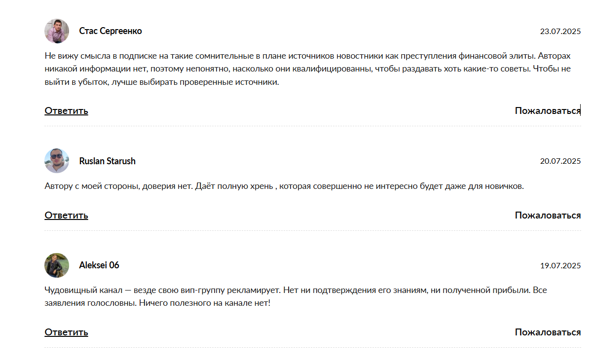Screen dimensions: 593x364
Task: Open the Стас Сергеенко author name
Action: pos(111,31)
